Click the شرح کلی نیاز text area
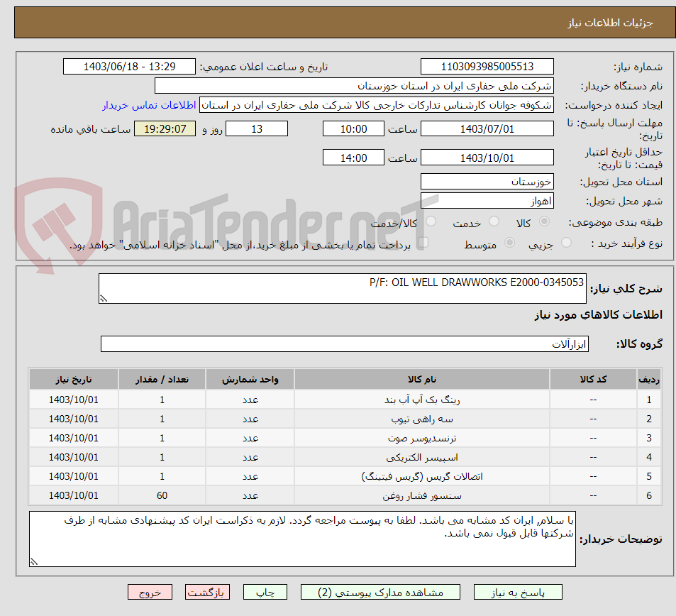 (343, 288)
